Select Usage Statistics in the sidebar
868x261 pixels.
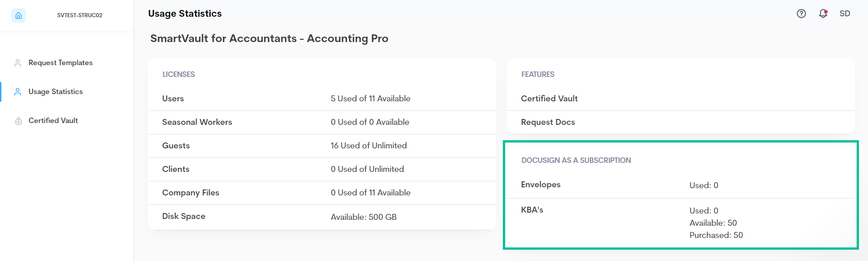[x=55, y=92]
